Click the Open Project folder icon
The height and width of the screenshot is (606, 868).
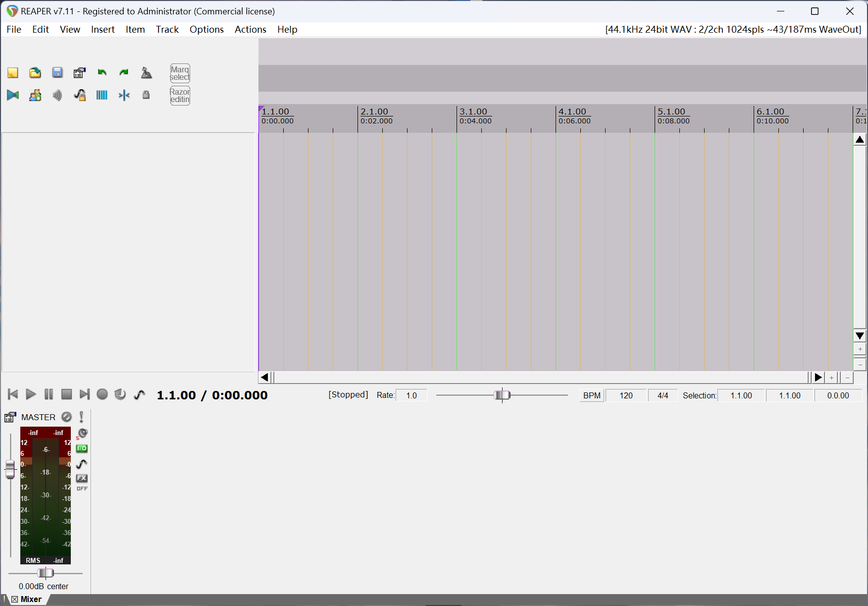click(35, 73)
